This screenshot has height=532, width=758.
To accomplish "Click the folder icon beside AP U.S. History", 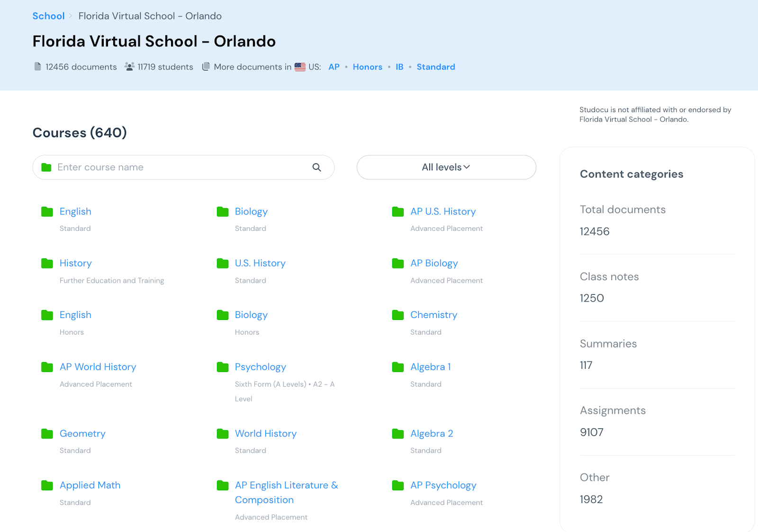I will 397,212.
